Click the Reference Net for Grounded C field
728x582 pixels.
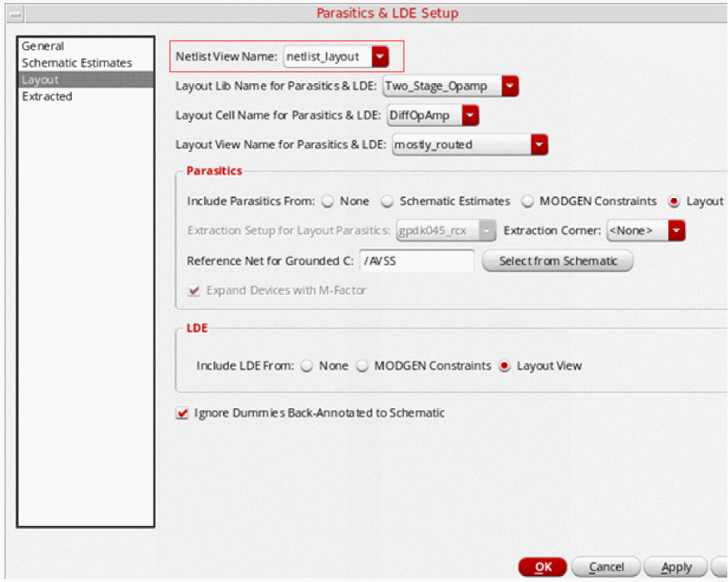(x=417, y=261)
